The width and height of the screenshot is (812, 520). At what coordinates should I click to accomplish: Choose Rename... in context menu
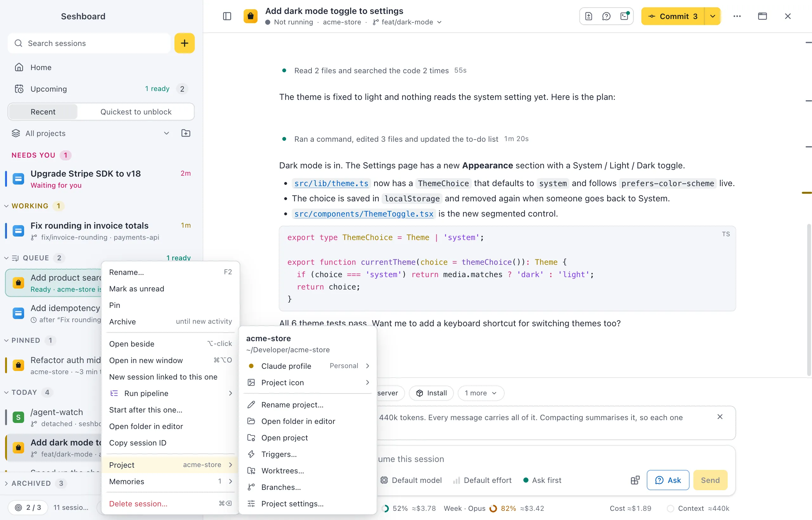[x=171, y=272]
